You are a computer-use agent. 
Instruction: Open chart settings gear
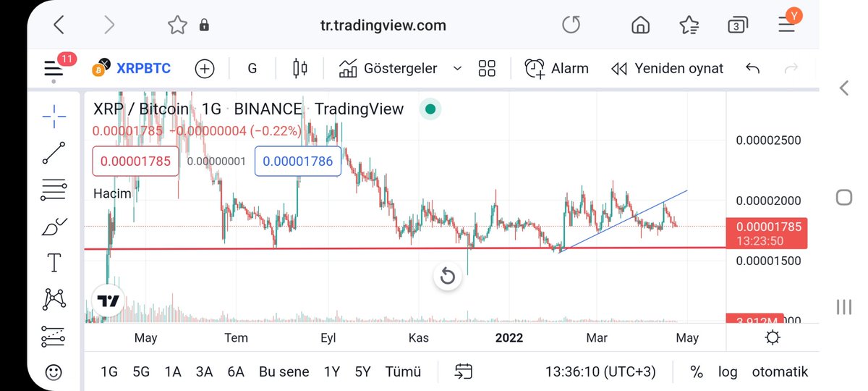pyautogui.click(x=773, y=338)
